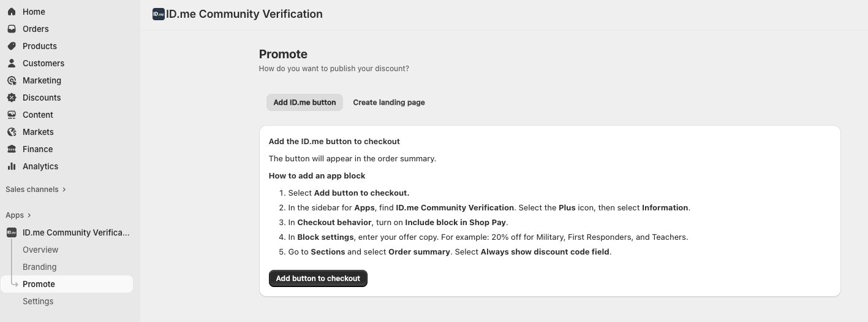Open the Branding subpage
868x322 pixels.
tap(39, 267)
